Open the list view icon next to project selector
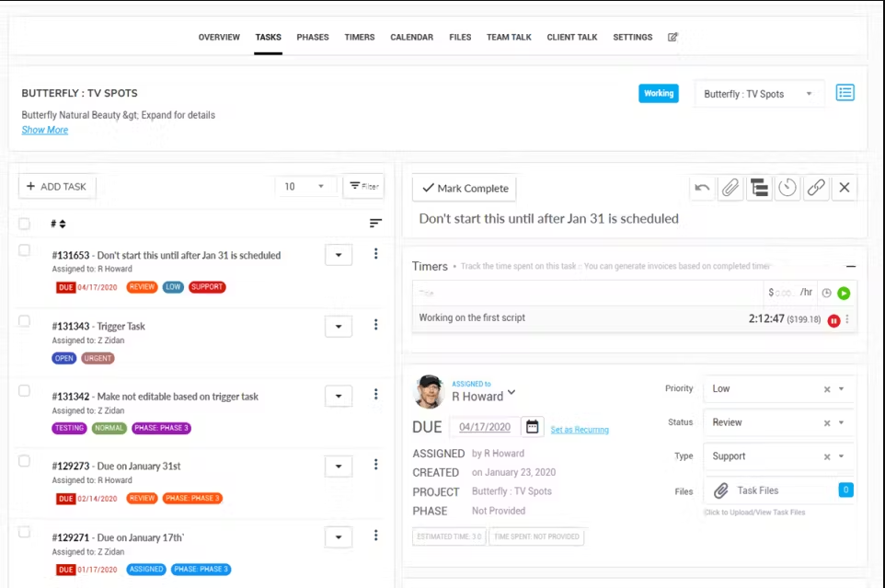885x588 pixels. pos(845,93)
